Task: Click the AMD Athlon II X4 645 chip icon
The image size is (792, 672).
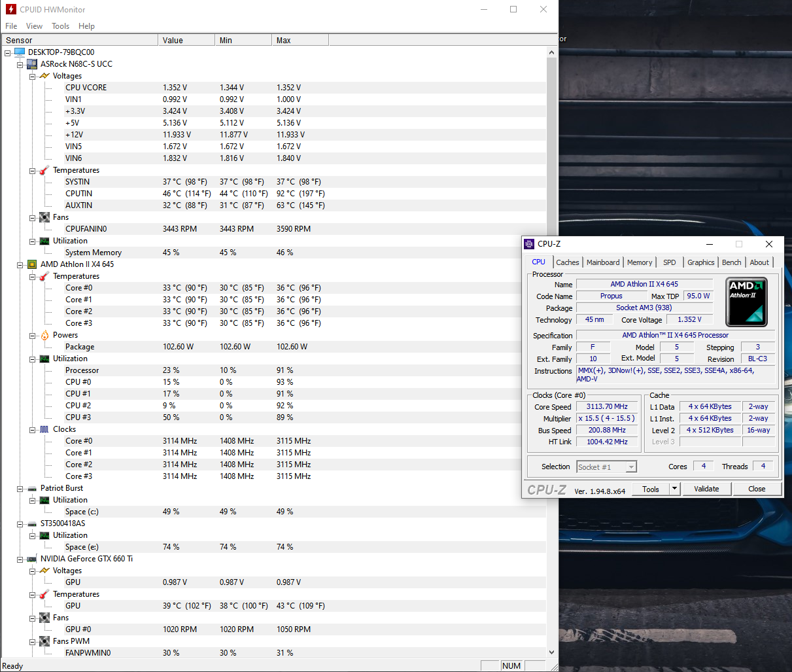Action: click(x=32, y=264)
